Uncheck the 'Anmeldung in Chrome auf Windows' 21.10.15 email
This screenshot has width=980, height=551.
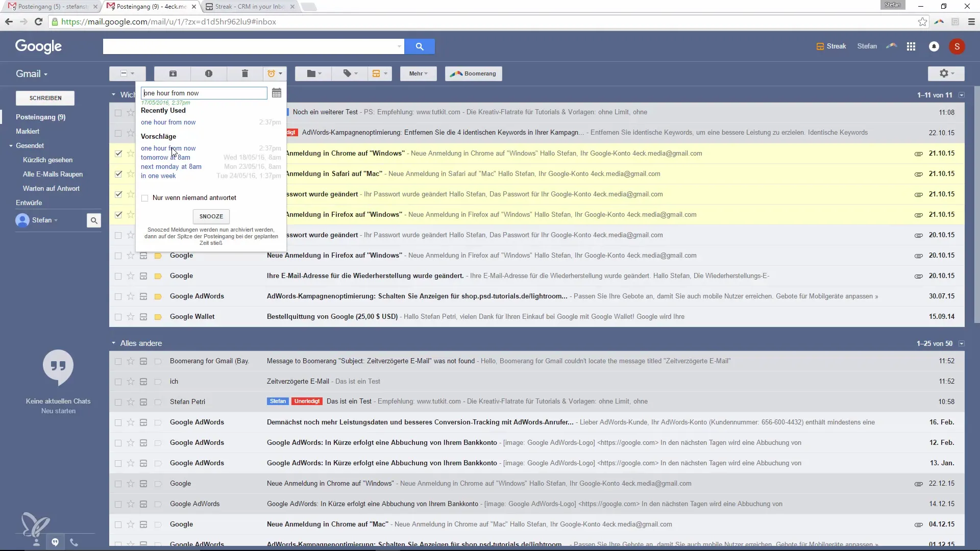(x=118, y=154)
